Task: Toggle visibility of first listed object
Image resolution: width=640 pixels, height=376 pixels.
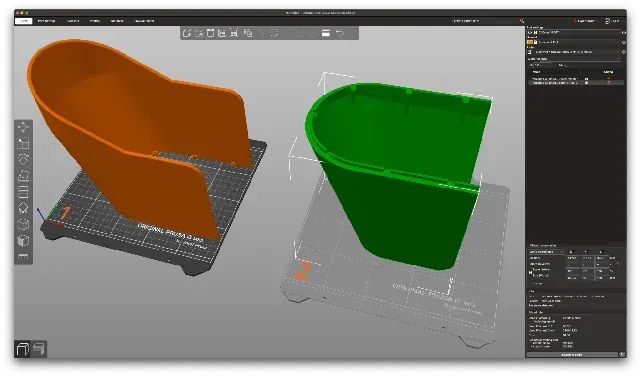Action: [x=587, y=78]
